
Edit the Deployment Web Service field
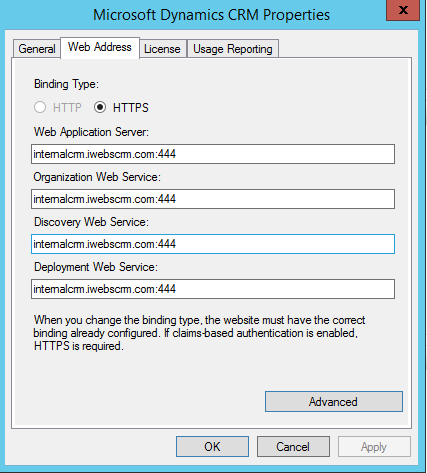click(x=213, y=289)
